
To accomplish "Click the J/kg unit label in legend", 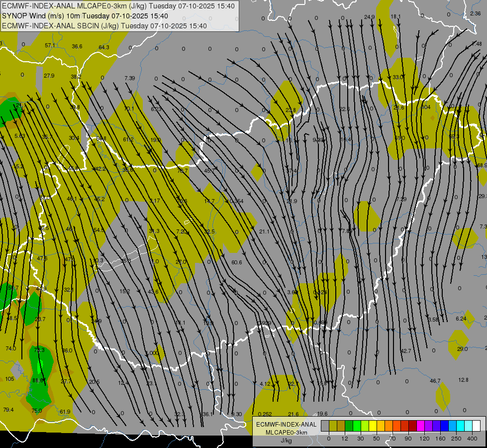I will tap(286, 440).
